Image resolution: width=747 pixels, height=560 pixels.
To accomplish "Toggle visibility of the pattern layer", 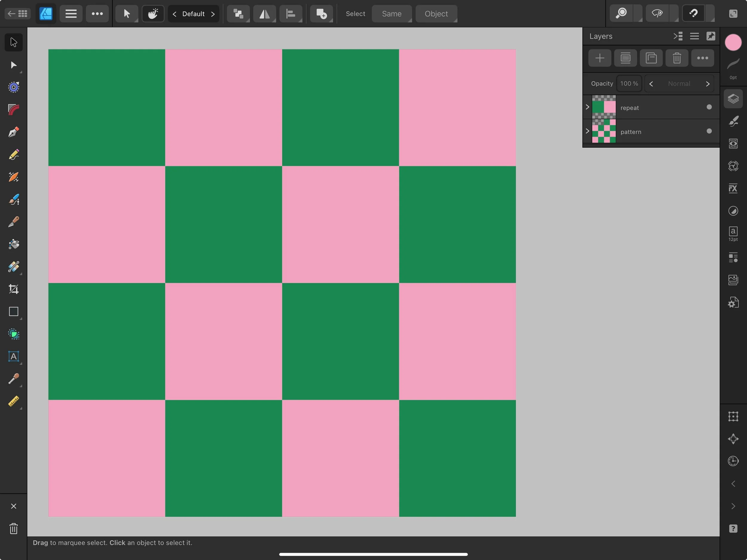I will coord(709,131).
